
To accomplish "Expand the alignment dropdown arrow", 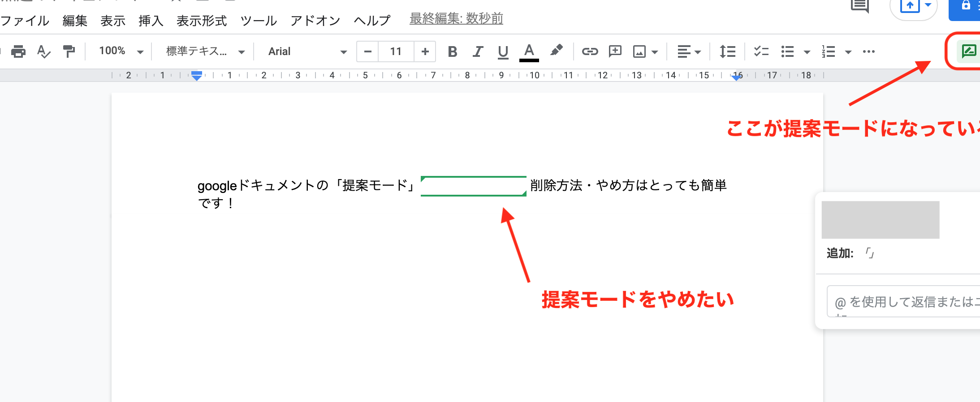I will pos(698,52).
